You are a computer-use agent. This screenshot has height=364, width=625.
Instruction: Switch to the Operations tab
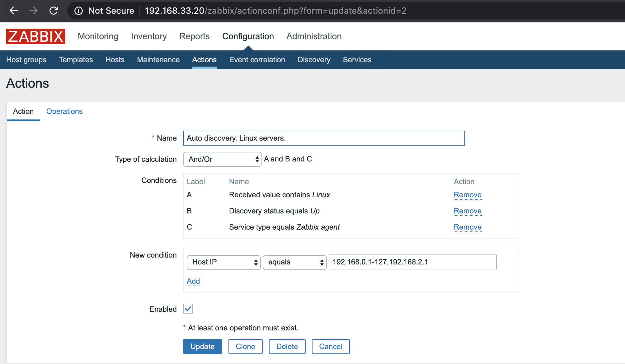[64, 111]
